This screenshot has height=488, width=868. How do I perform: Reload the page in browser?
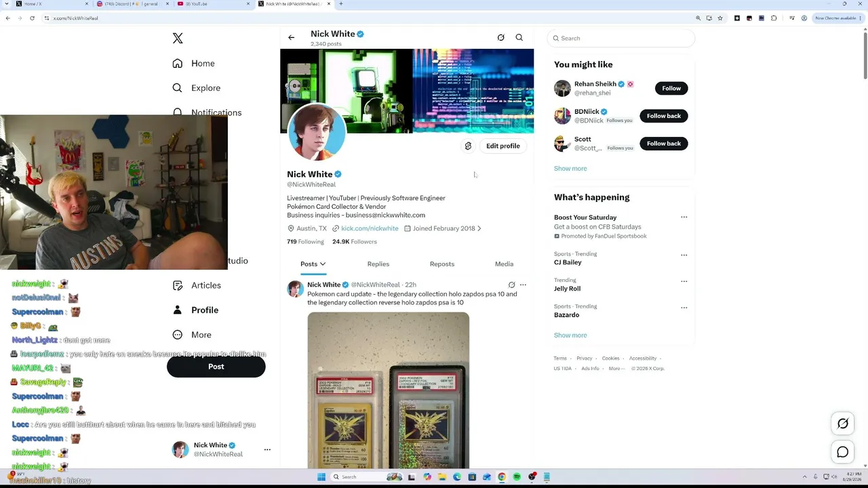[32, 18]
